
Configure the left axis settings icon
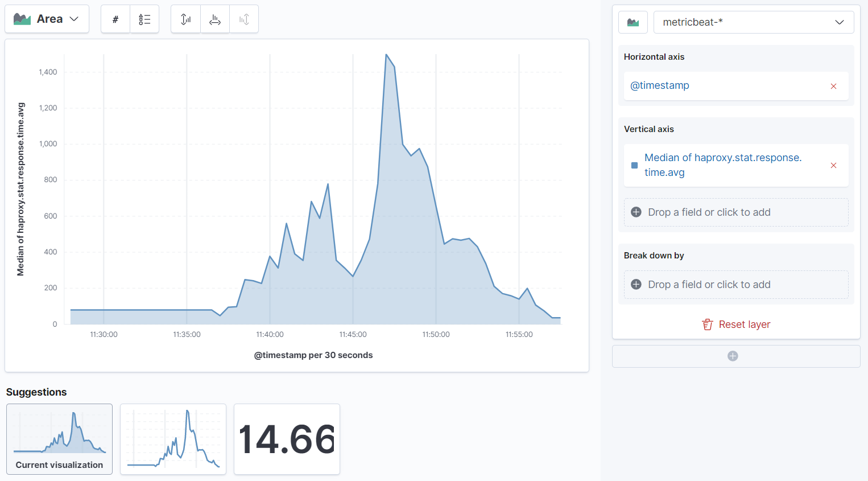click(185, 19)
